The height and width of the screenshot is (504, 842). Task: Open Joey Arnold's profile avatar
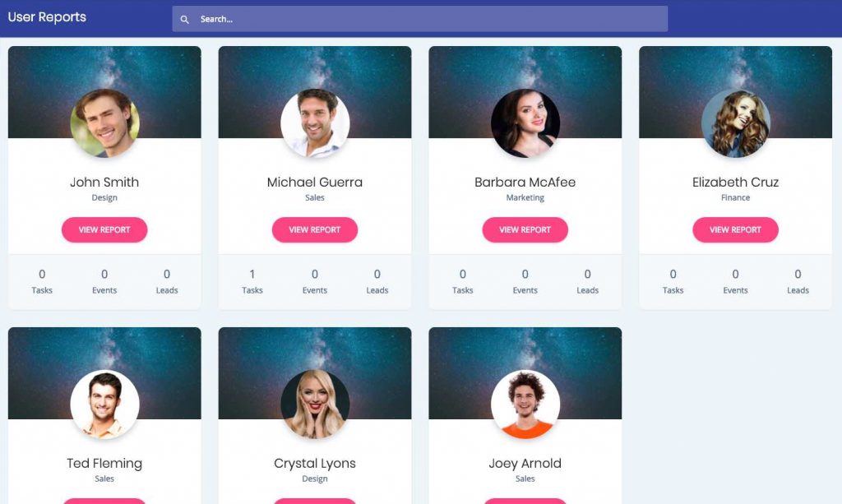pyautogui.click(x=525, y=405)
